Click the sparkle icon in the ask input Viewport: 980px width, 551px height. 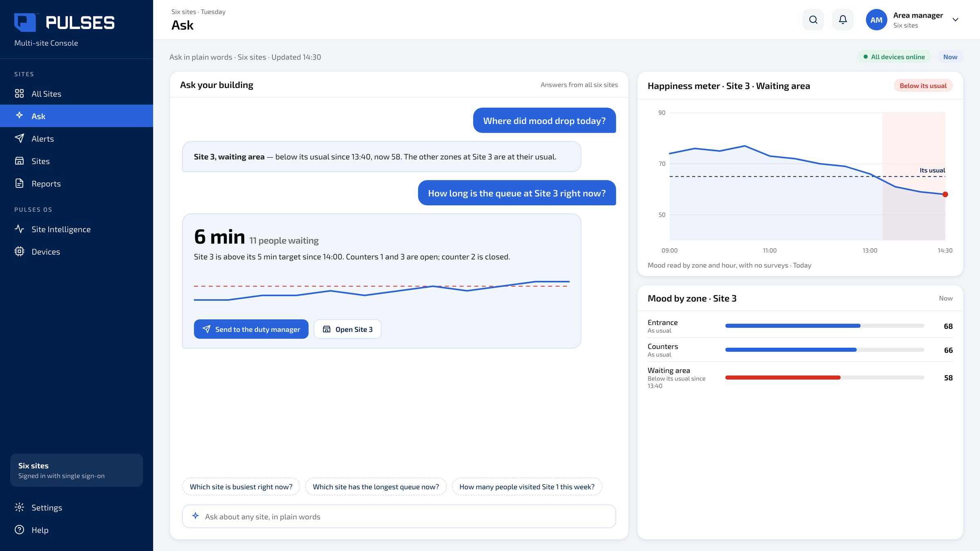[x=196, y=516]
